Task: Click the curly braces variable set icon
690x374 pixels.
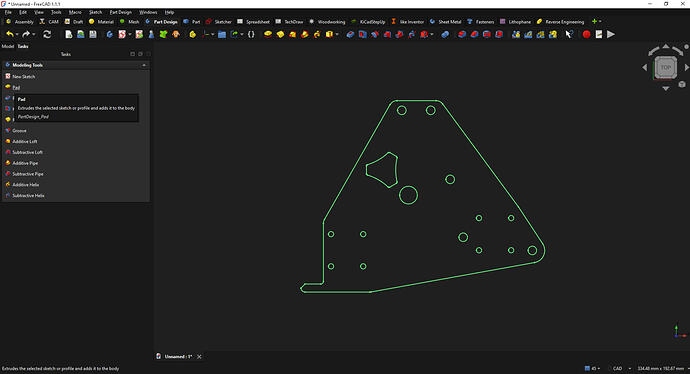Action: [251, 34]
